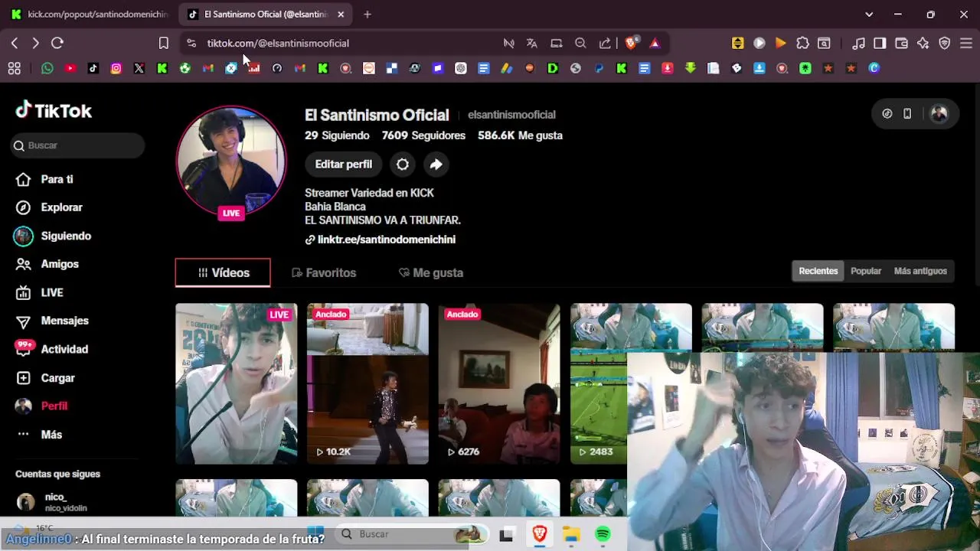The height and width of the screenshot is (551, 980).
Task: Bookmark this page
Action: coord(163,44)
